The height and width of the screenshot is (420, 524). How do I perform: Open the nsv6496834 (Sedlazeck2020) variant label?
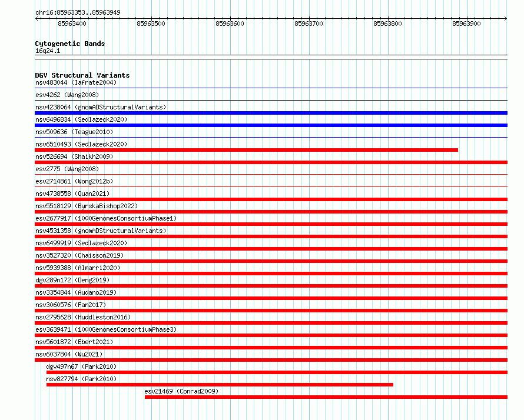[81, 119]
